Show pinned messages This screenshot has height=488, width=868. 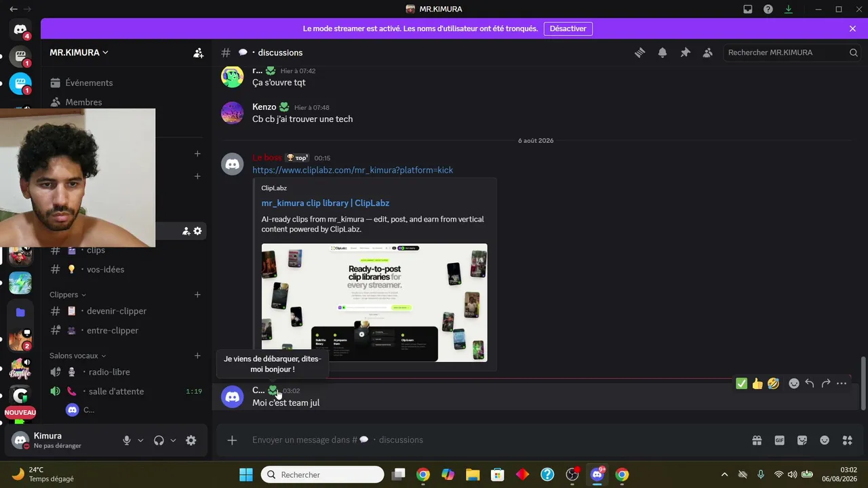click(685, 53)
